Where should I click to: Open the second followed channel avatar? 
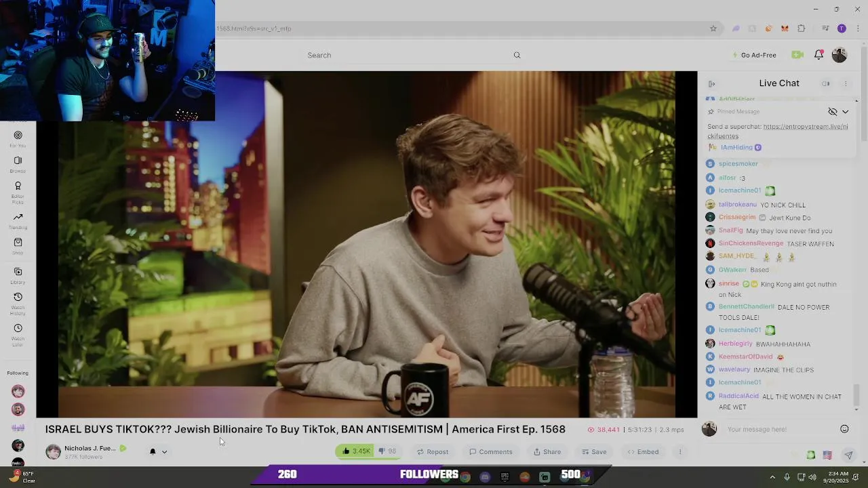pyautogui.click(x=18, y=409)
